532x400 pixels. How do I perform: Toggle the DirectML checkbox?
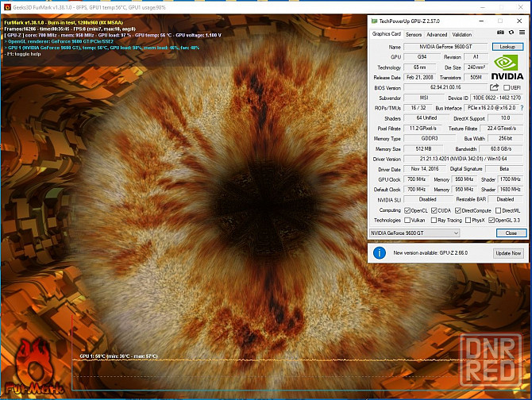pyautogui.click(x=498, y=210)
